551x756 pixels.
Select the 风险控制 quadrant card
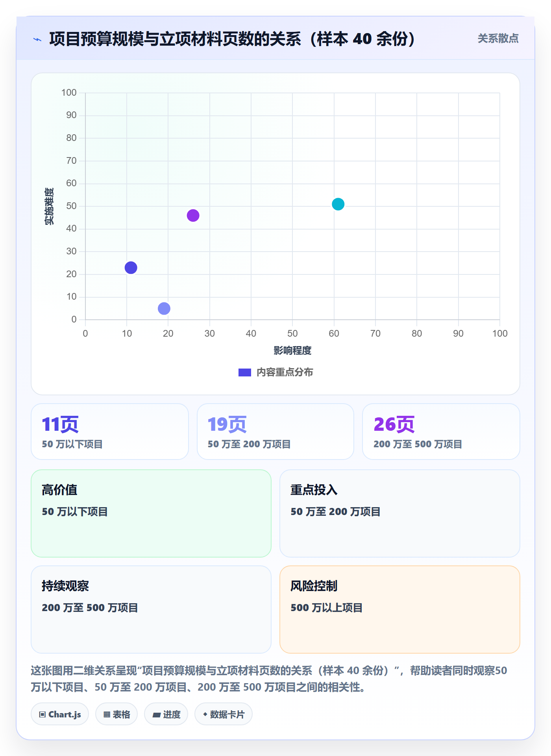coord(400,610)
